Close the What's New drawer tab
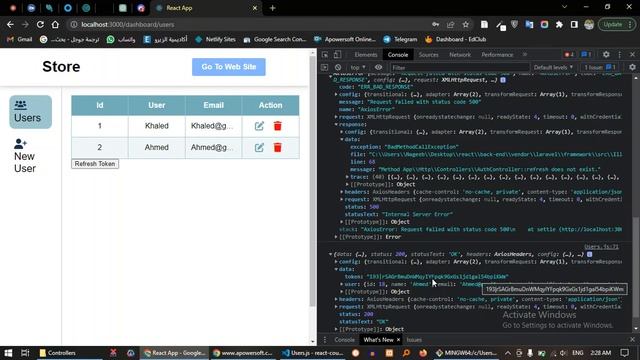Image resolution: width=640 pixels, height=360 pixels. tap(398, 340)
